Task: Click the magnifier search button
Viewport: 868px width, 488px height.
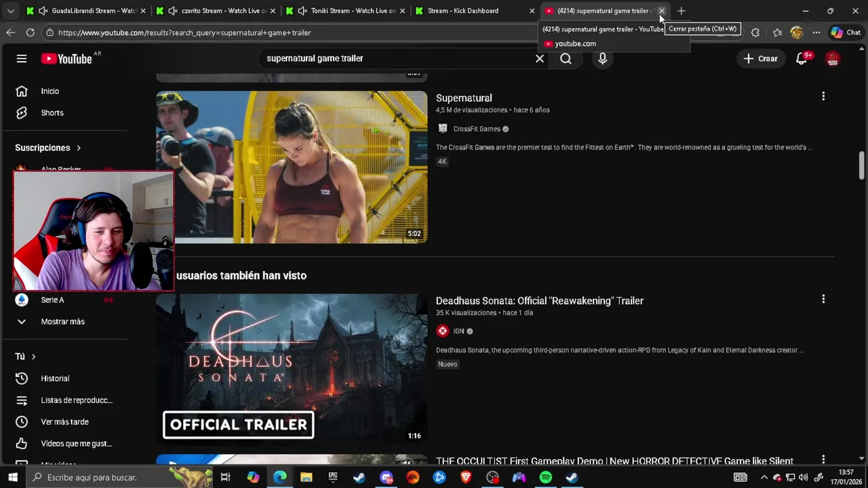Action: click(566, 59)
